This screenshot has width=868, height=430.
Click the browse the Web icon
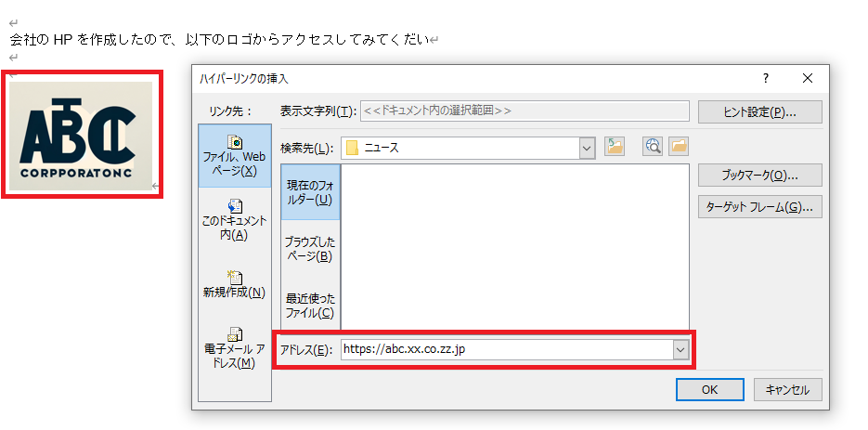point(653,147)
